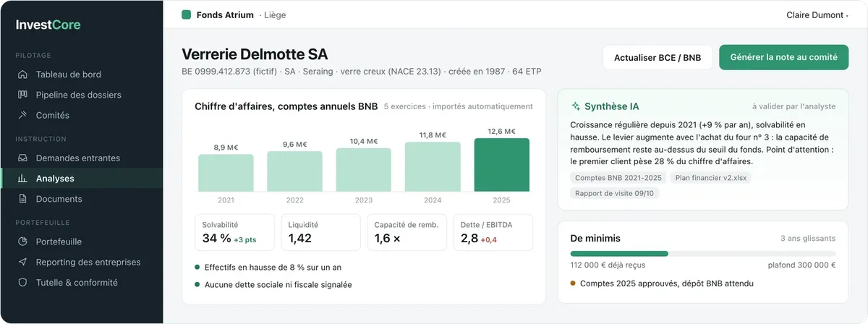Click the Capacité de remb. card
Screen dimensions: 868x324
(x=407, y=232)
